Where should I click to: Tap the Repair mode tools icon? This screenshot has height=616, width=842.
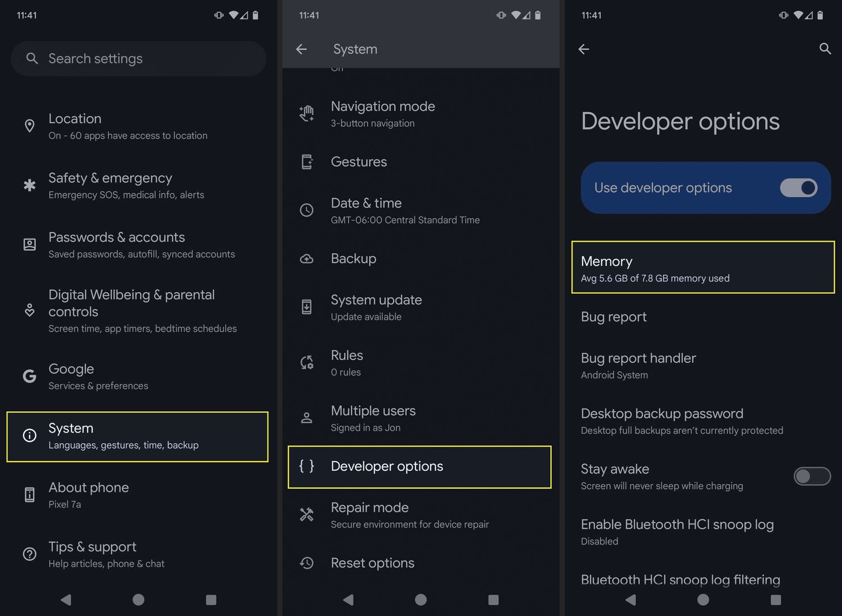[x=306, y=514]
